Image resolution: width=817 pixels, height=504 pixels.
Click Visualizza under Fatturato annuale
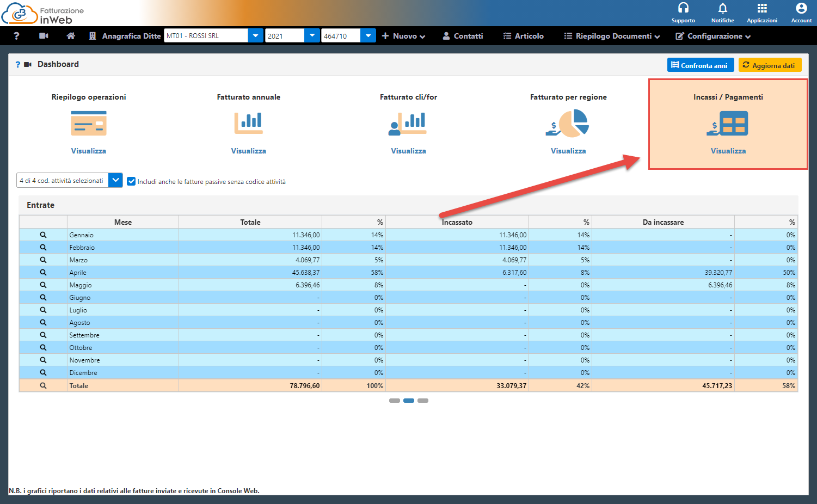click(248, 151)
